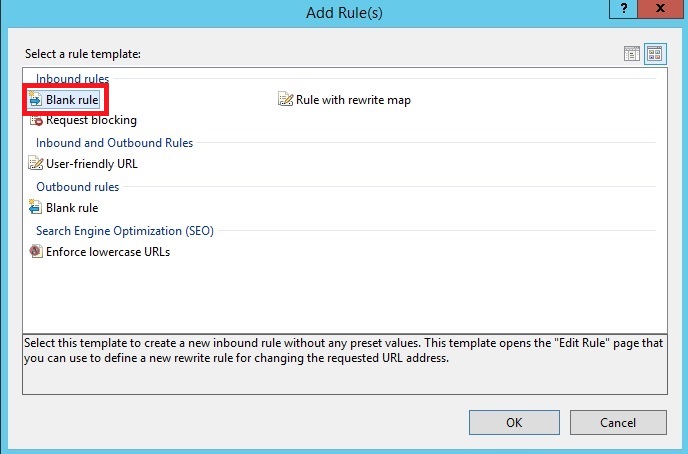Select the 'Enforce lowercase URLs' label

[108, 252]
